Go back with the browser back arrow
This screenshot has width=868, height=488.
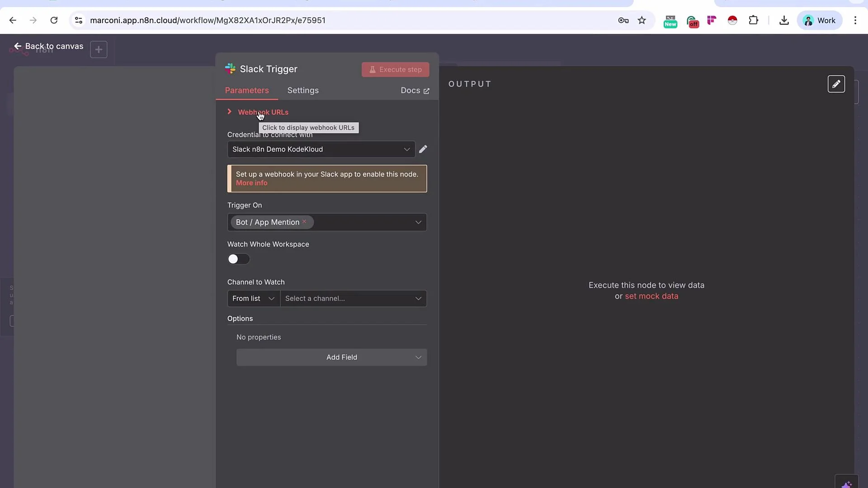(13, 20)
